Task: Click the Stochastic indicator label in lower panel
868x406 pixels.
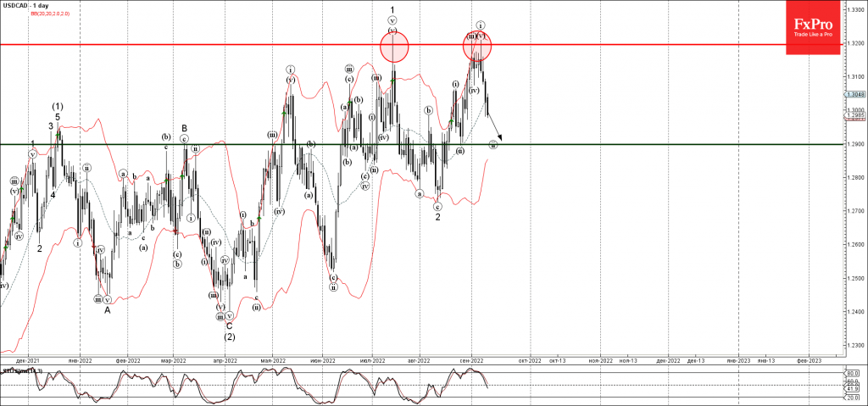Action: (22, 370)
